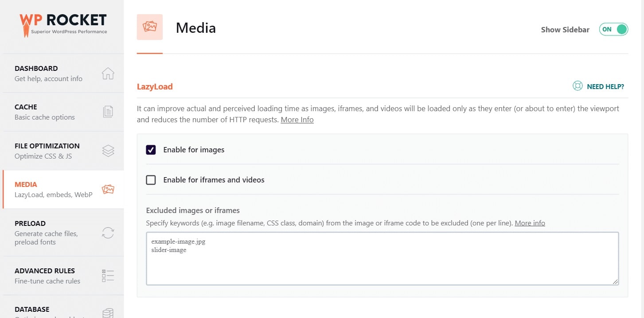Screen dimensions: 644x318
Task: Click the WP Rocket logo
Action: tap(63, 25)
